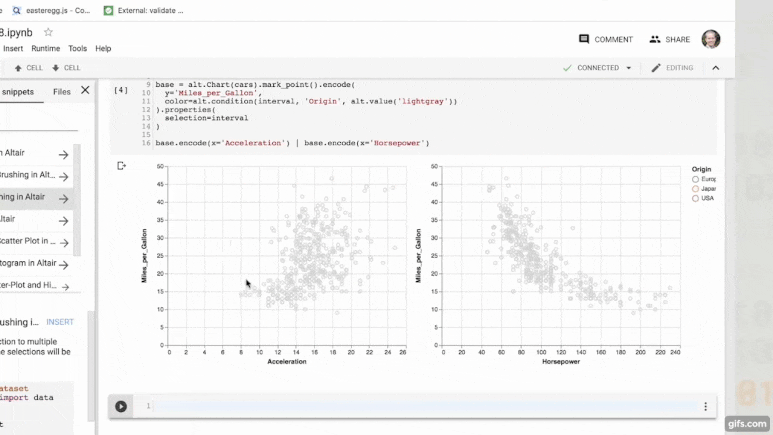Select the USA origin legend circle
This screenshot has height=435, width=773.
696,198
